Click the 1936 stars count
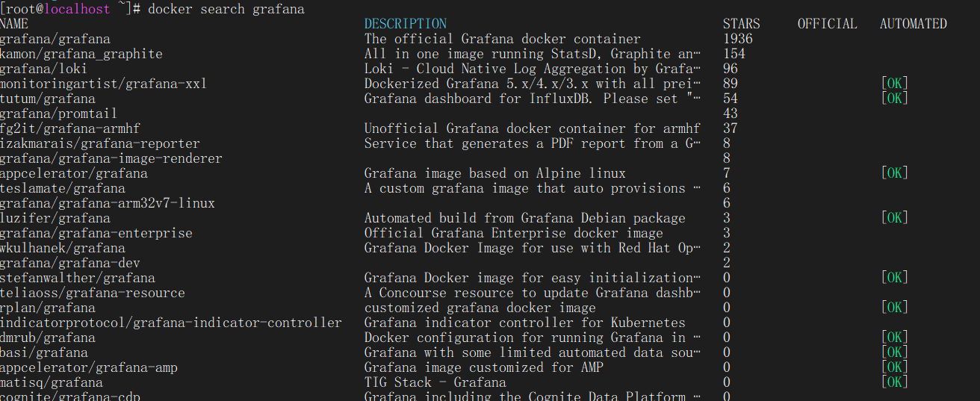Image resolution: width=980 pixels, height=401 pixels. tap(737, 39)
